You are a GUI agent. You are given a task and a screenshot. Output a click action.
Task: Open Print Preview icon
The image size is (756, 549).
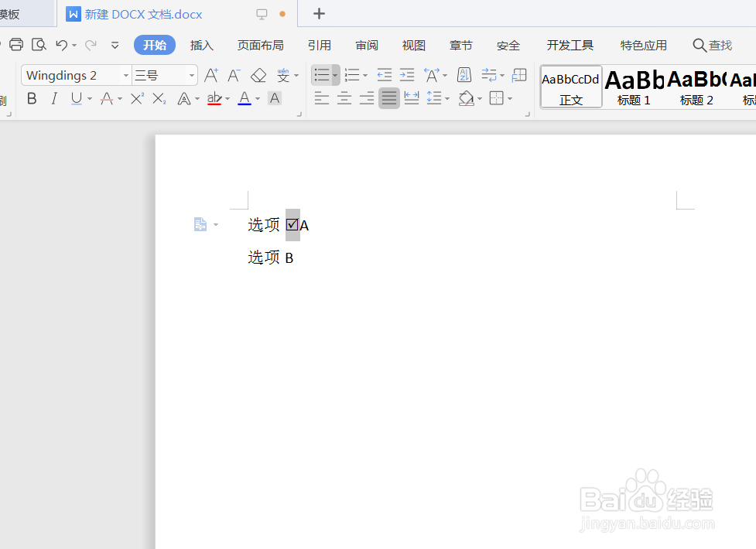pyautogui.click(x=39, y=44)
